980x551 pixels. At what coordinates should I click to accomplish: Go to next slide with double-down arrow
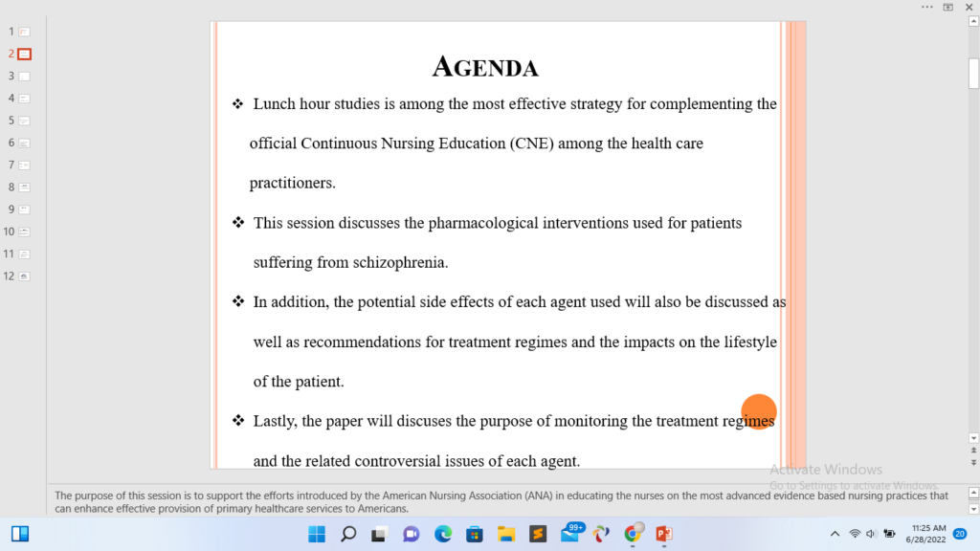coord(973,462)
